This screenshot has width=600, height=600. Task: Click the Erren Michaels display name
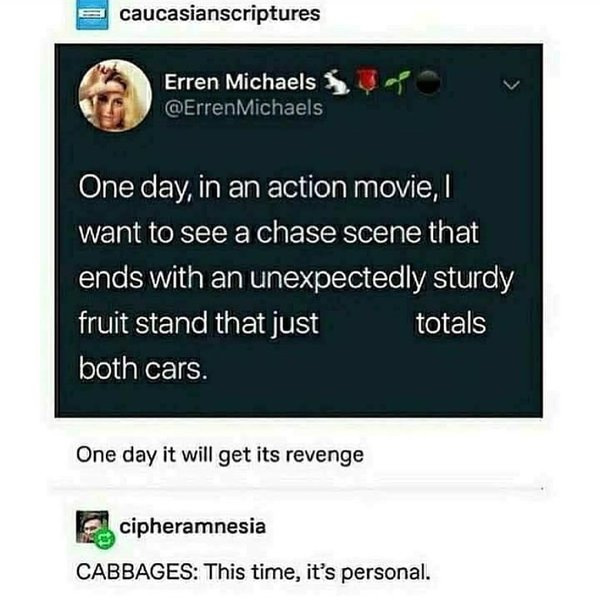tap(240, 82)
